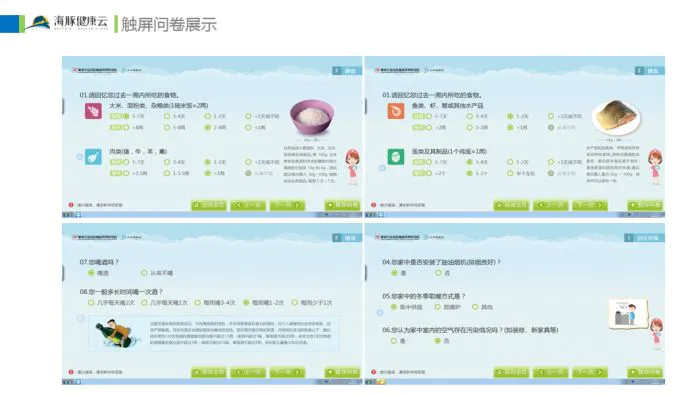This screenshot has width=700, height=394.
Task: Click the drunk man bottle illustration
Action: pyautogui.click(x=115, y=334)
